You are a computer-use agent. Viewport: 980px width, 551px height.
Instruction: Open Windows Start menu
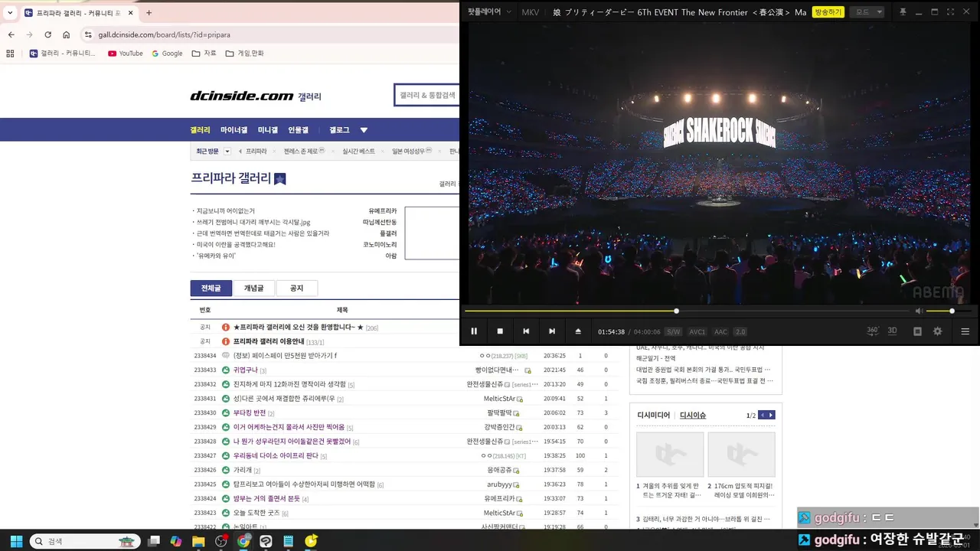16,541
